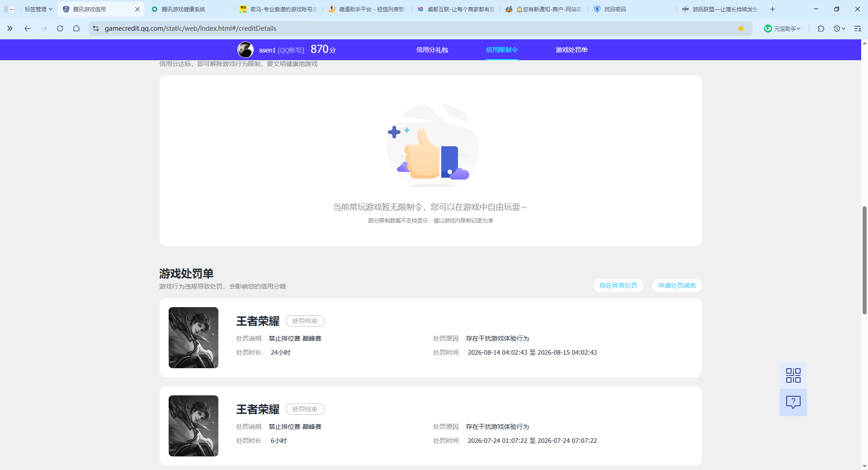This screenshot has height=470, width=868.
Task: Reload the current page
Action: click(x=60, y=28)
